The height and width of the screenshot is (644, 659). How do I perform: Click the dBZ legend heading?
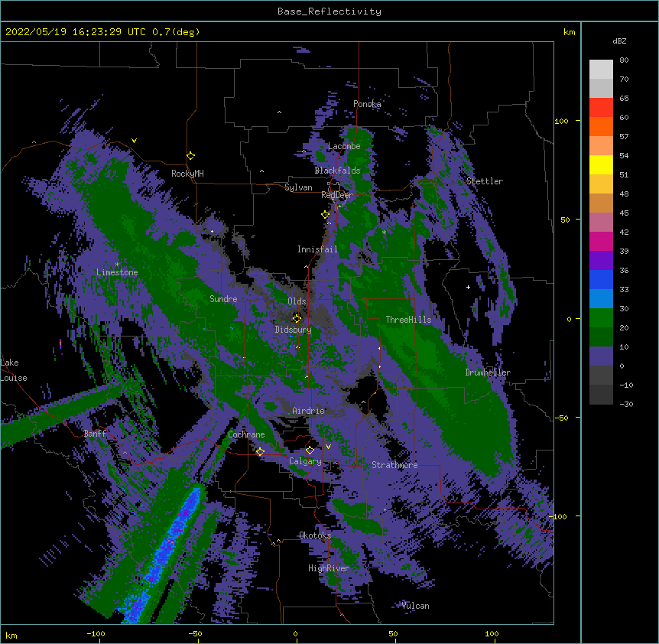pos(619,41)
